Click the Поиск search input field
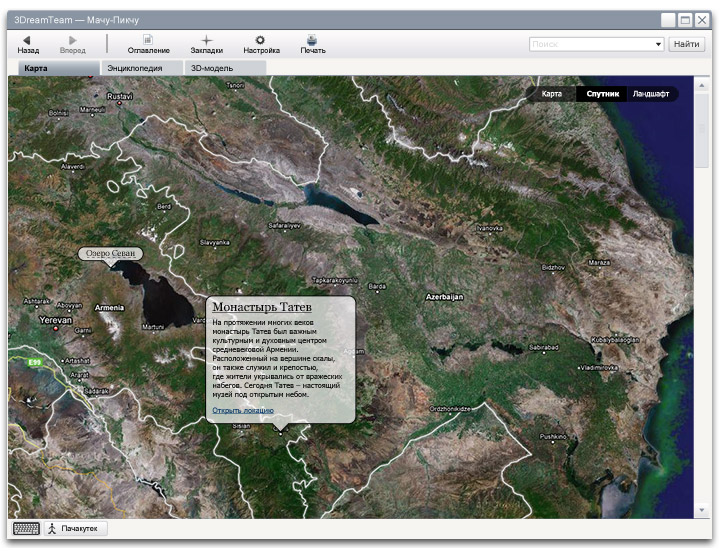 [590, 44]
